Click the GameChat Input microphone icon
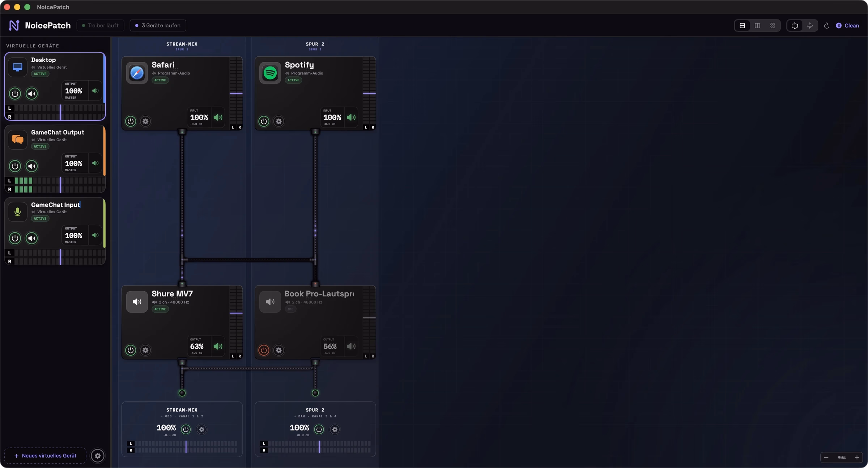Viewport: 868px width, 468px height. 17,212
